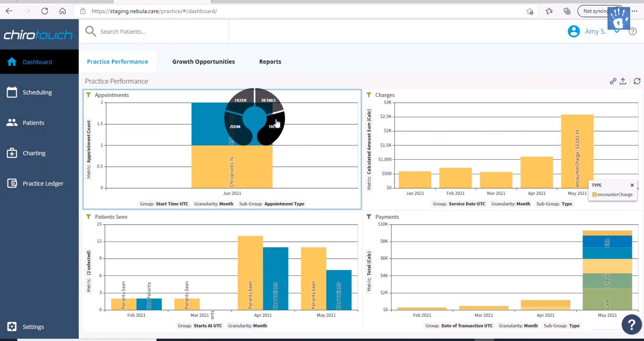Click the share/export icon top right
The width and height of the screenshot is (644, 341).
point(623,81)
